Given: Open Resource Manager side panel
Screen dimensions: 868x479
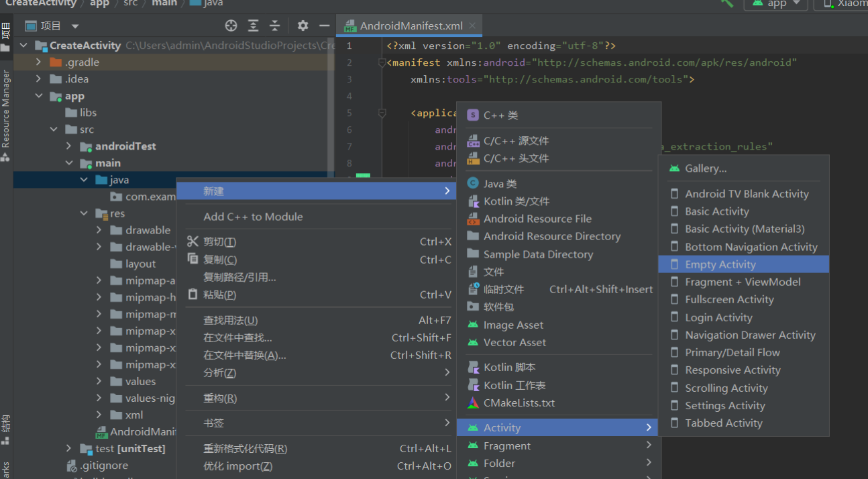Looking at the screenshot, I should coord(6,107).
